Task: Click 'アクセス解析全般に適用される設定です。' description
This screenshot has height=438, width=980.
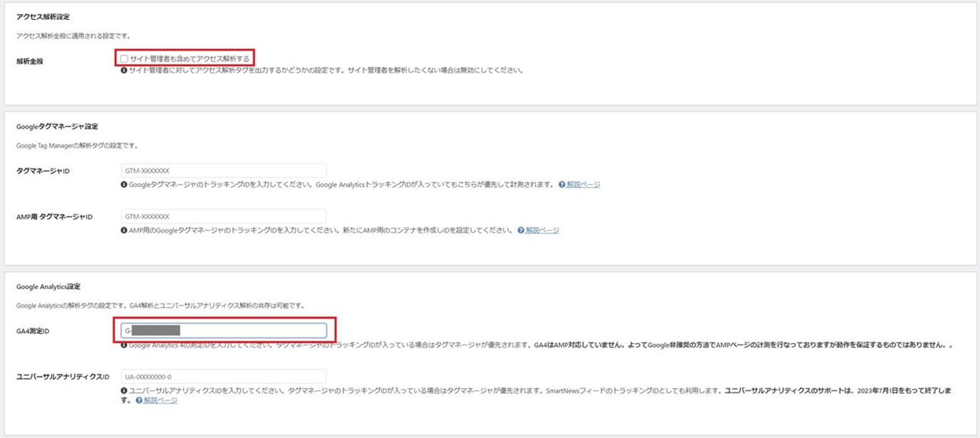Action: pos(74,36)
